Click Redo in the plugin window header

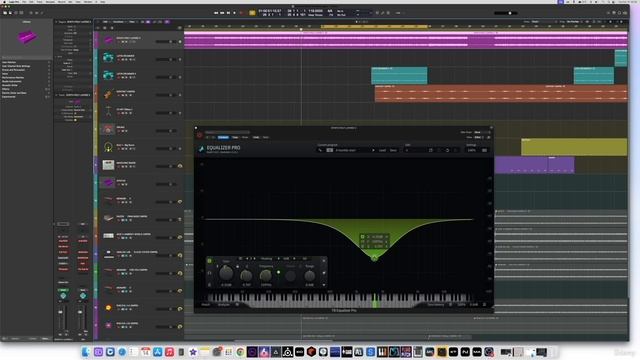pos(266,138)
